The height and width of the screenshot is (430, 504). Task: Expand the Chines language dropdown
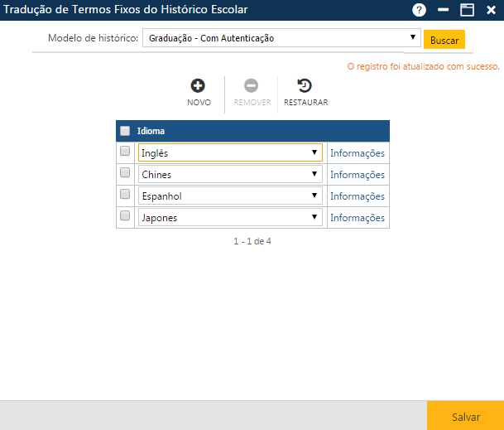pyautogui.click(x=230, y=175)
